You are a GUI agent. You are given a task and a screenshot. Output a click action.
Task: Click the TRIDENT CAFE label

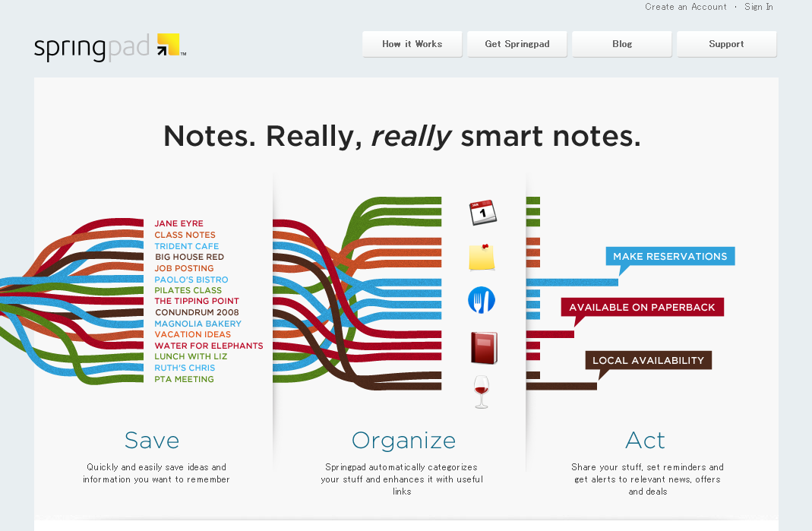click(x=186, y=246)
